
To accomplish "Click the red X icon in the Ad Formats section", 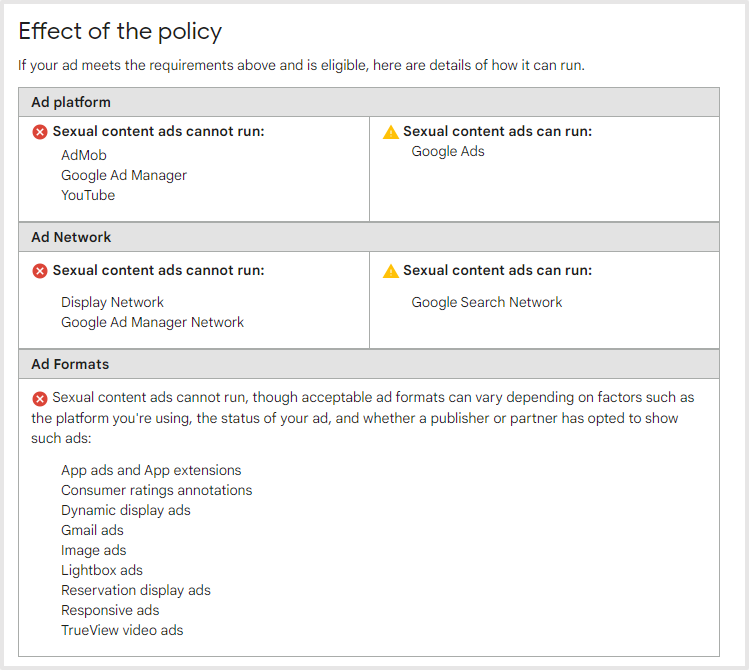I will tap(40, 398).
